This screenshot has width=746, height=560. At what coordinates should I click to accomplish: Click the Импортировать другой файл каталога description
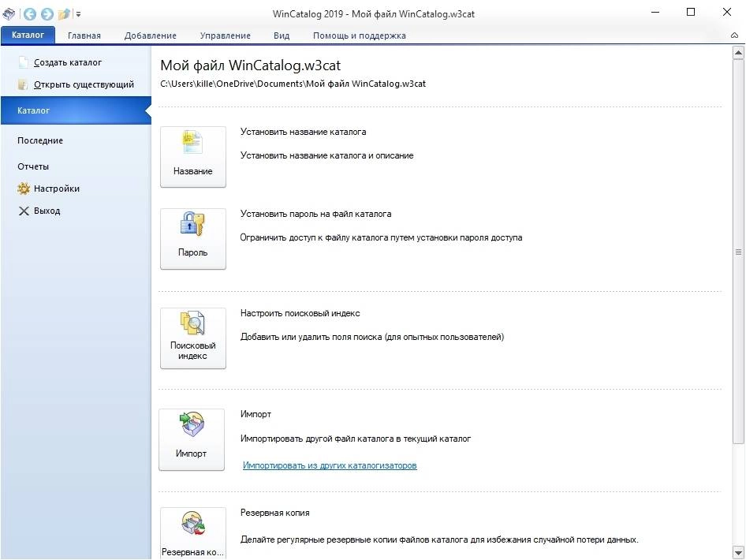pos(356,439)
